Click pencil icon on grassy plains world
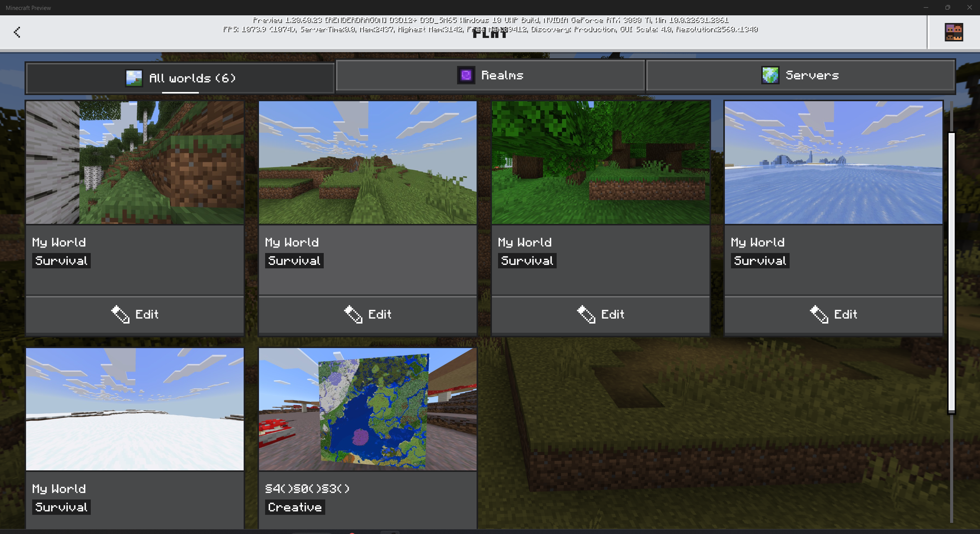The image size is (980, 534). point(353,314)
